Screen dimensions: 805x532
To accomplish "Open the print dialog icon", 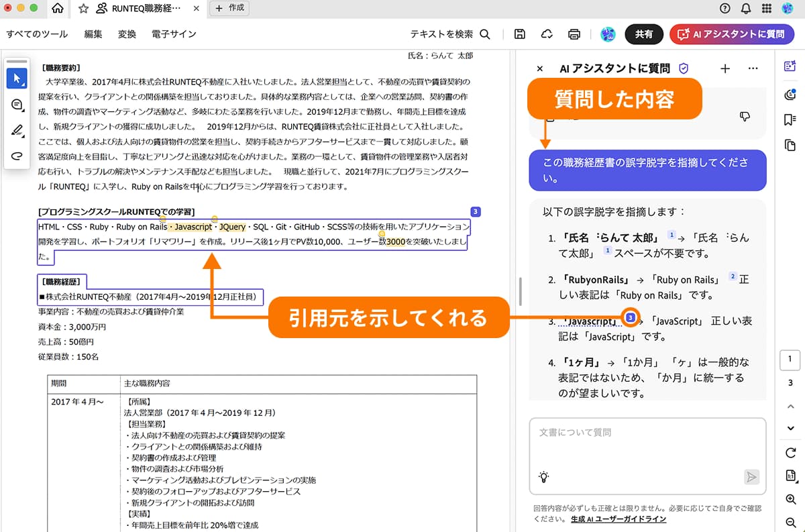I will [574, 34].
